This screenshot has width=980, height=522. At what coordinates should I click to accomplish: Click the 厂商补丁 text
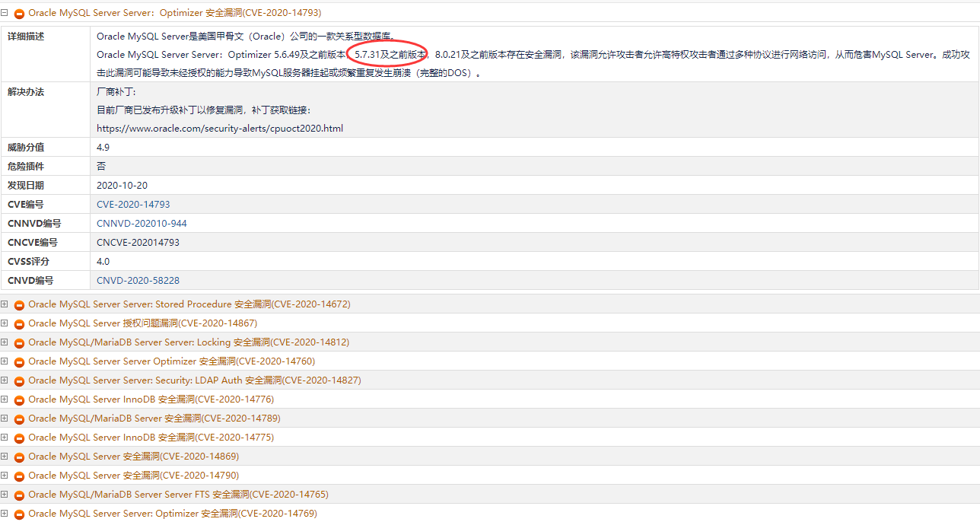[116, 91]
